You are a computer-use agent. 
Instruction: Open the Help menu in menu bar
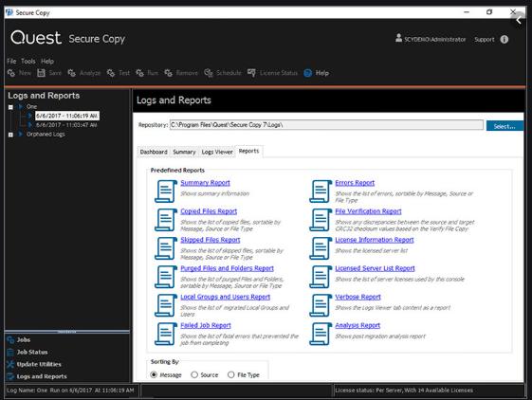(x=47, y=61)
